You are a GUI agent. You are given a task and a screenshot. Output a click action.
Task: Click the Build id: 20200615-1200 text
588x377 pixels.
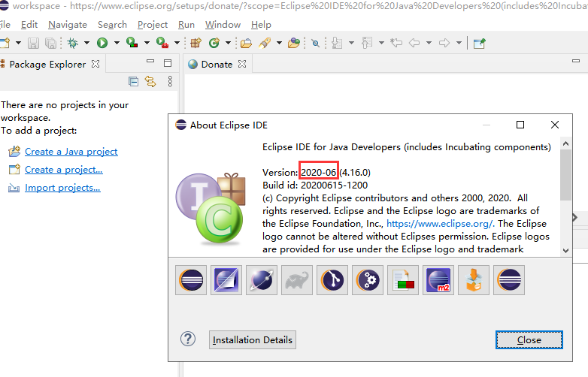[315, 185]
